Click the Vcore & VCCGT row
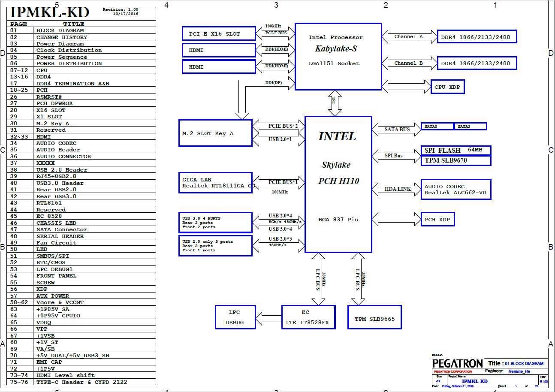This screenshot has height=392, width=555. point(81,302)
